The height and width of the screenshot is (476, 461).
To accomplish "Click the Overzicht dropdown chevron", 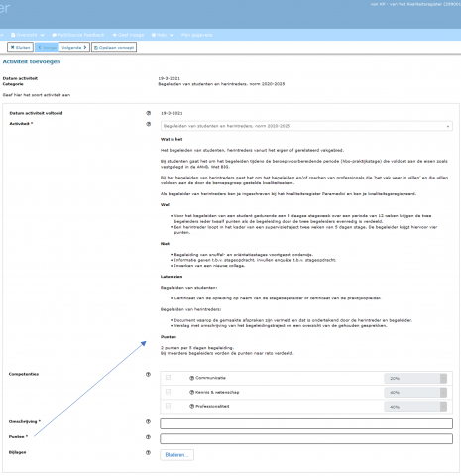I will [42, 35].
